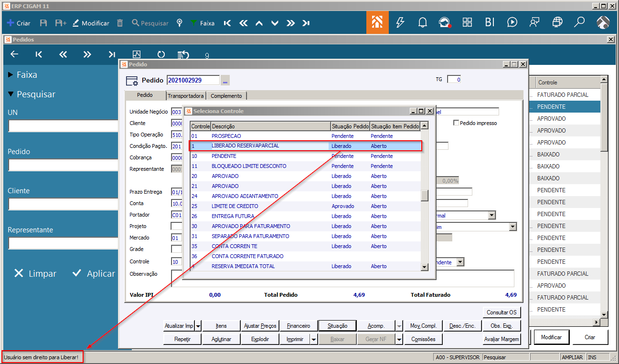Switch to the Complemento tab
This screenshot has width=619, height=364.
[x=226, y=96]
